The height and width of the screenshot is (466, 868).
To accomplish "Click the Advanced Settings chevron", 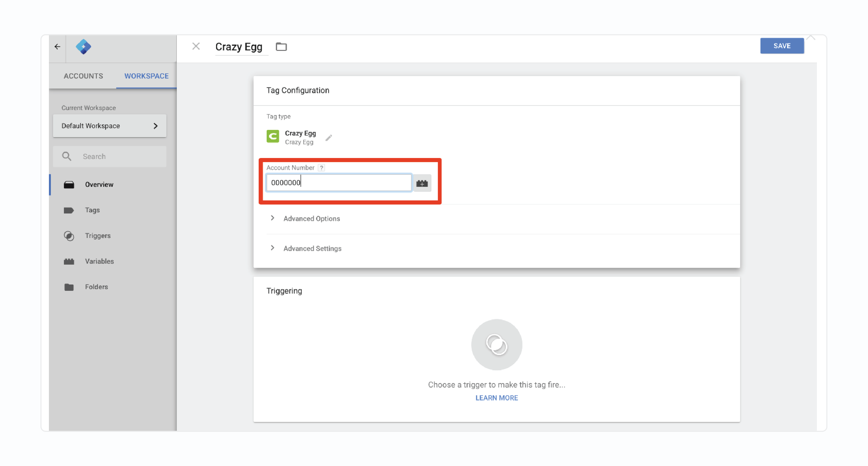I will pos(272,248).
